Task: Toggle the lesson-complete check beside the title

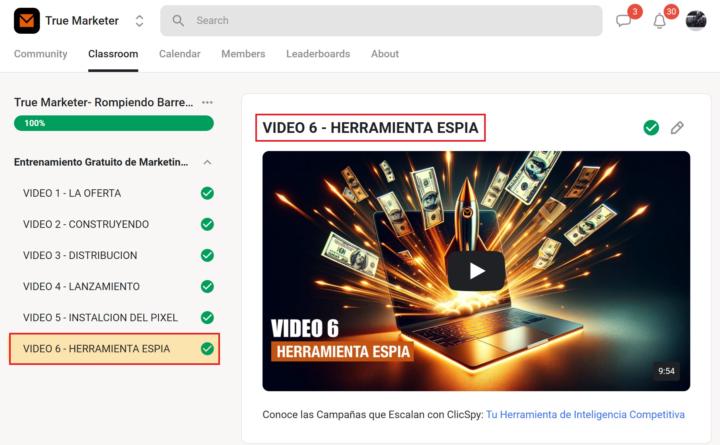Action: pyautogui.click(x=651, y=128)
